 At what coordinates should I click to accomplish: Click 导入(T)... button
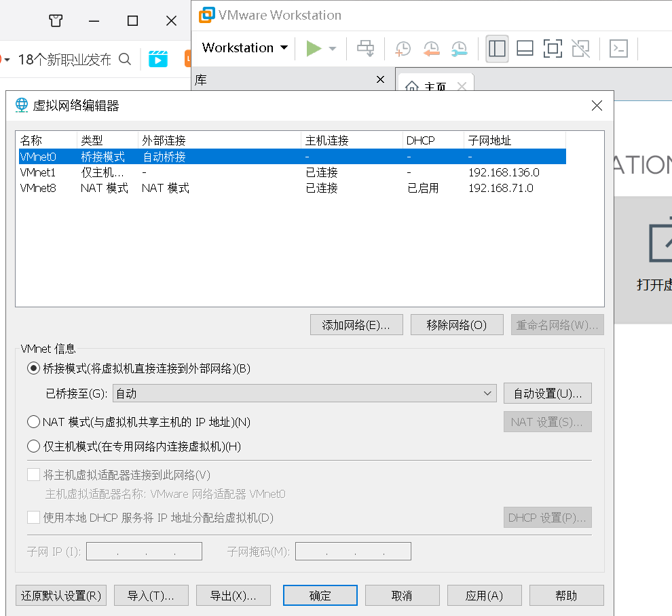151,596
